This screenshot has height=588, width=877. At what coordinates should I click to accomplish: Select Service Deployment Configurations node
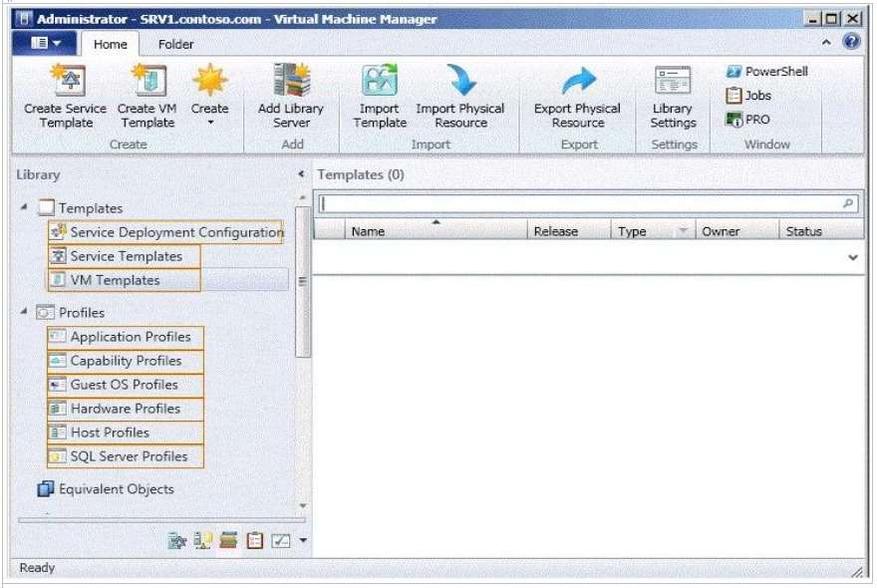pyautogui.click(x=165, y=232)
